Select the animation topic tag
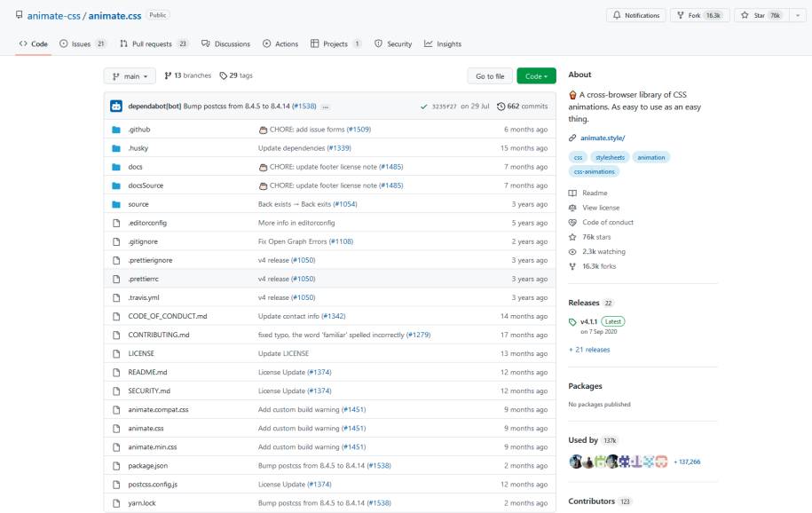The image size is (812, 513). click(651, 157)
